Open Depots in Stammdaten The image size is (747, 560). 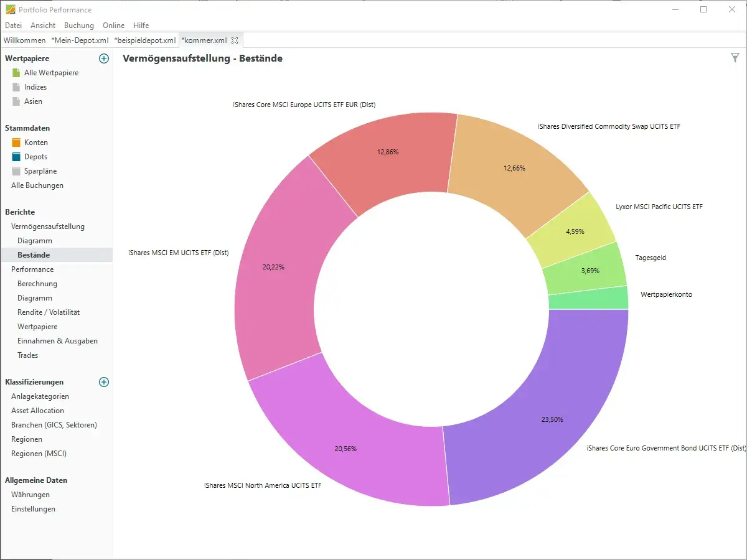[35, 157]
